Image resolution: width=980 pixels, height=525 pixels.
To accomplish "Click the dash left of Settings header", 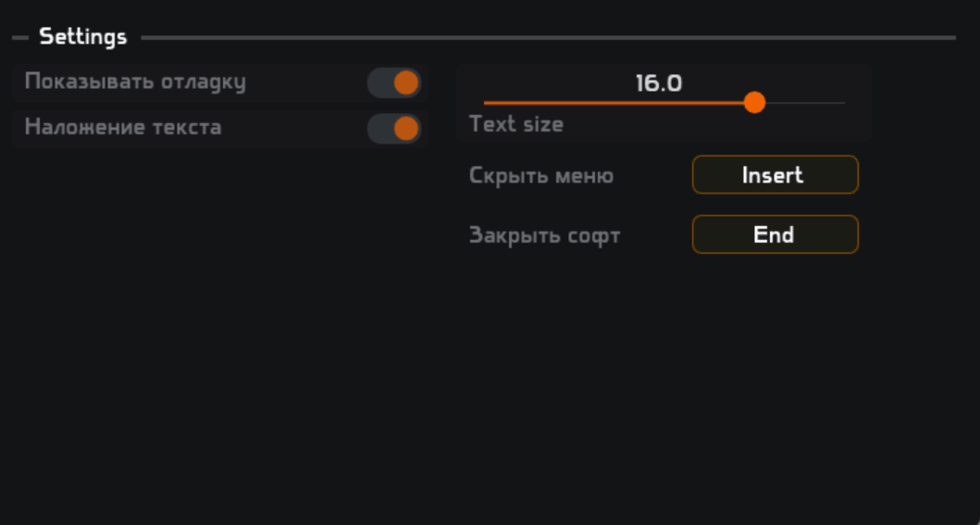I will [x=20, y=38].
